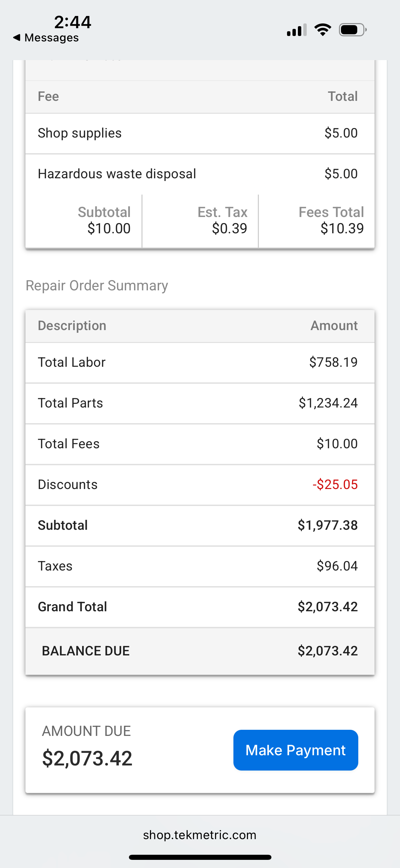
Task: Tap the Repair Order Summary heading
Action: tap(97, 286)
